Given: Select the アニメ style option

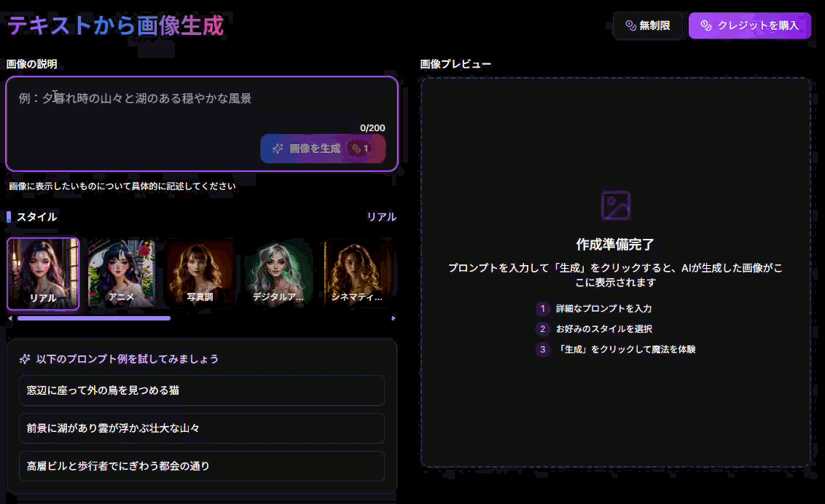Looking at the screenshot, I should [x=121, y=274].
